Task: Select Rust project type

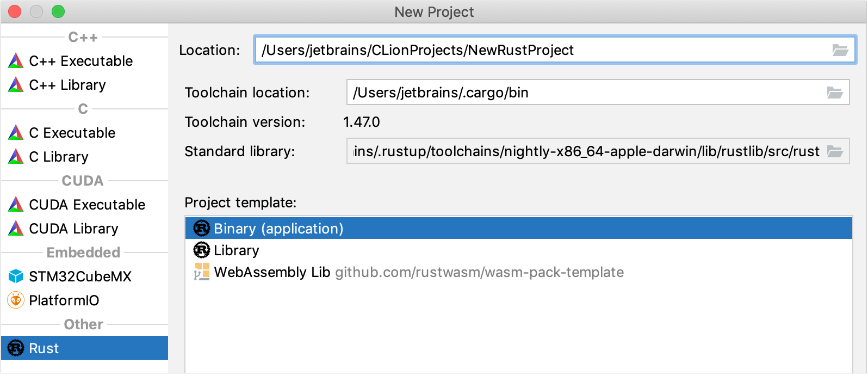Action: point(84,348)
